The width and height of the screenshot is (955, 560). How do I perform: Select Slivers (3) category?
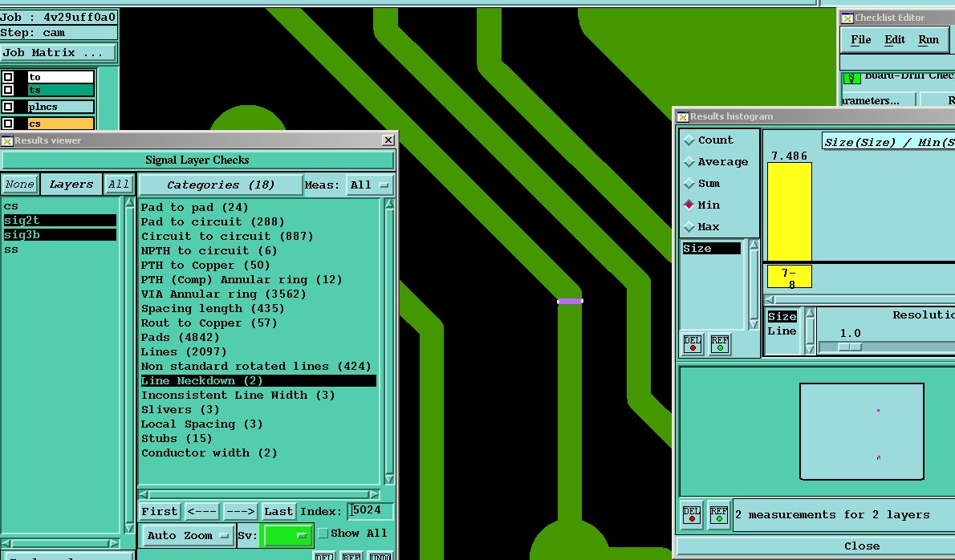click(x=181, y=410)
